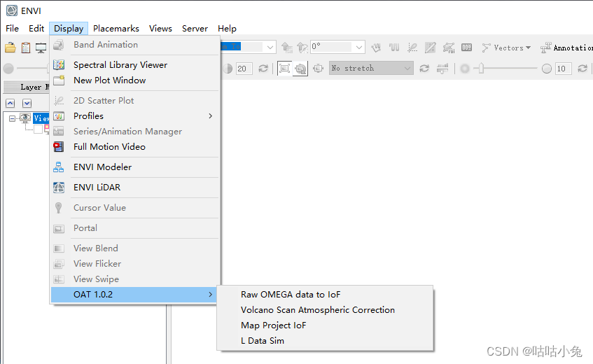
Task: Open the Vectors dropdown
Action: click(x=506, y=48)
